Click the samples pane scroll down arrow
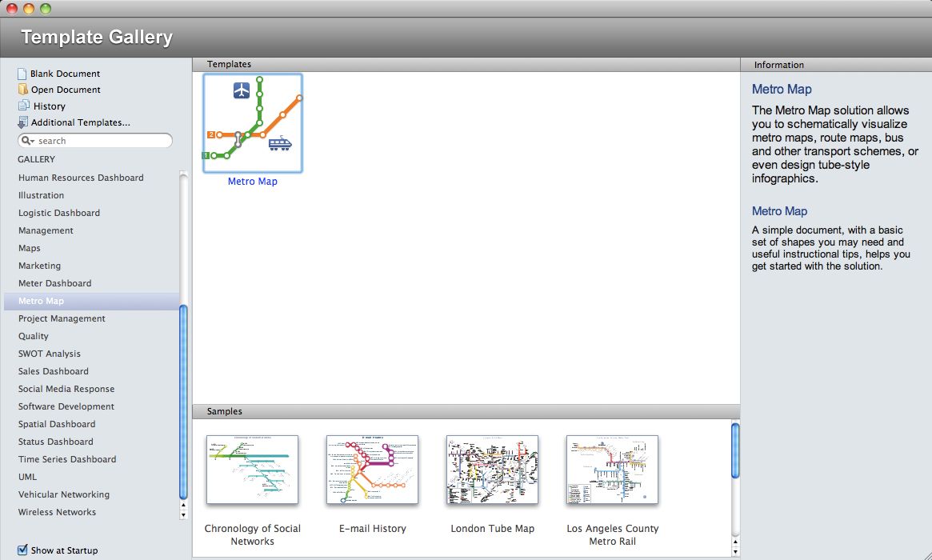 click(735, 551)
